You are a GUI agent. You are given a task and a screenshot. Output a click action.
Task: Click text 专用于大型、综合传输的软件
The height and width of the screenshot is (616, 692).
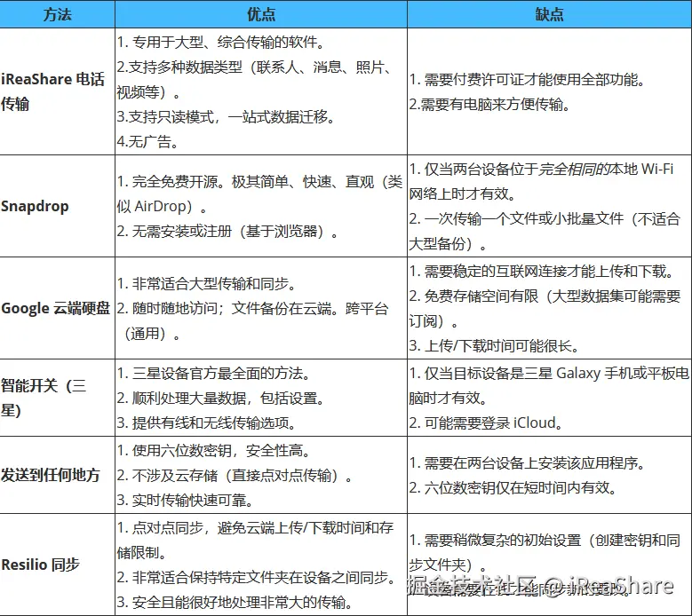coord(225,43)
